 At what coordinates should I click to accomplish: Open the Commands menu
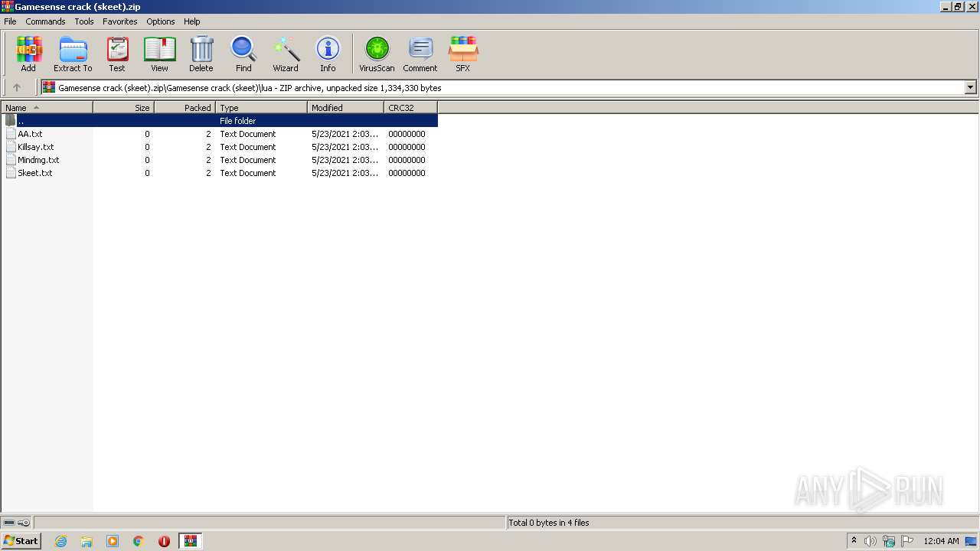tap(45, 21)
